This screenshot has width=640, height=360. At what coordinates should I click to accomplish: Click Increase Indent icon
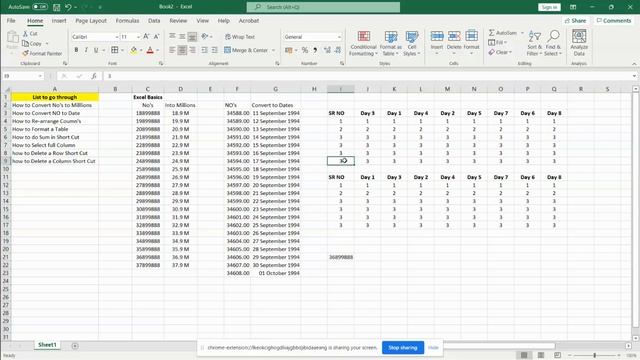click(x=214, y=50)
